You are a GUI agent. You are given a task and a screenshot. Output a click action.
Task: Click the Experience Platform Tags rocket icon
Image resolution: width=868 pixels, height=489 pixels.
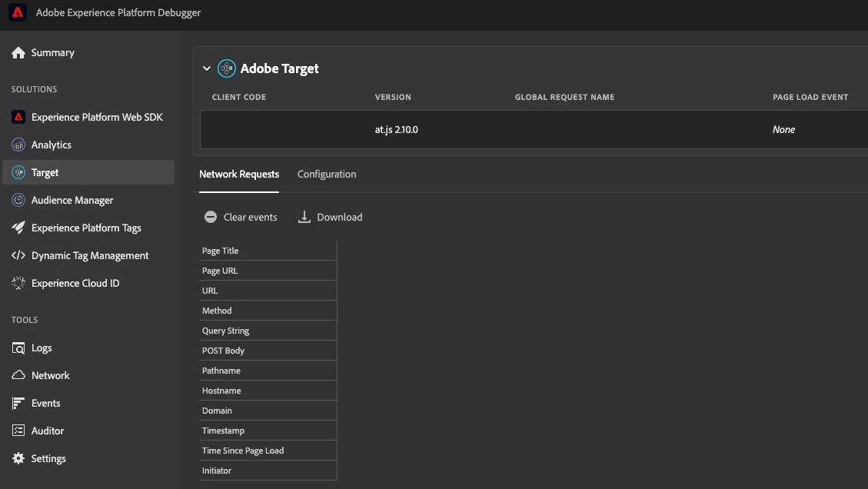[x=18, y=228]
